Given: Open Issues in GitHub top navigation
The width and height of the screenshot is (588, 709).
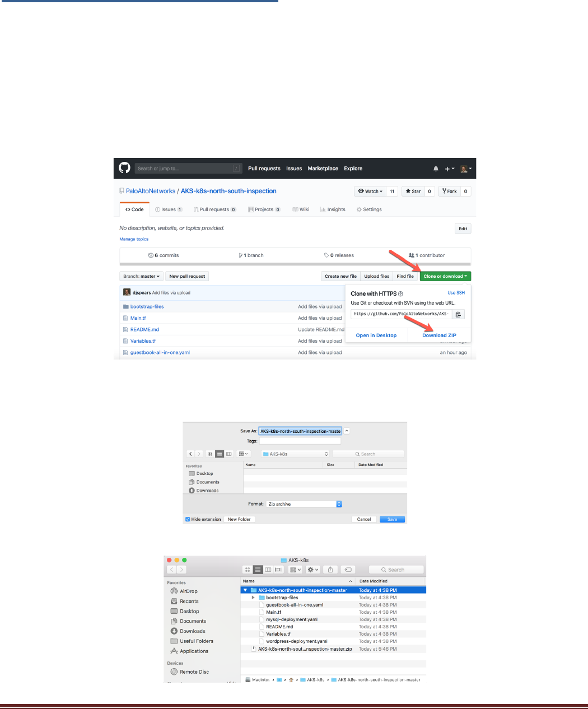Looking at the screenshot, I should pyautogui.click(x=294, y=169).
